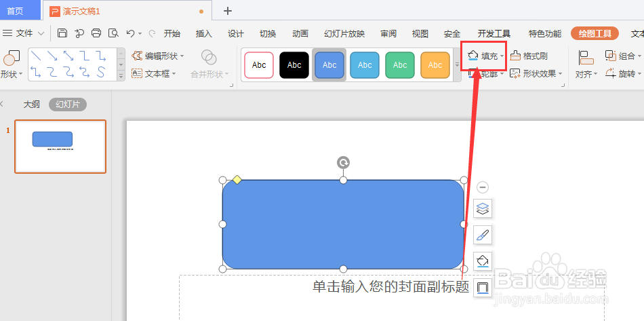This screenshot has height=321, width=644.
Task: Click the rotation handle above the shape
Action: coord(344,162)
